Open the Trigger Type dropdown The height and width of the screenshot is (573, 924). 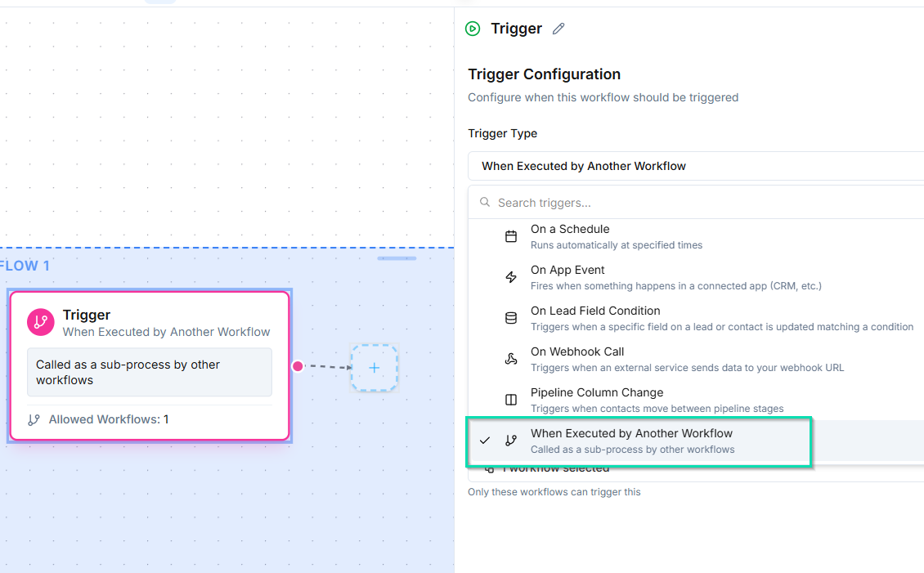(x=695, y=165)
